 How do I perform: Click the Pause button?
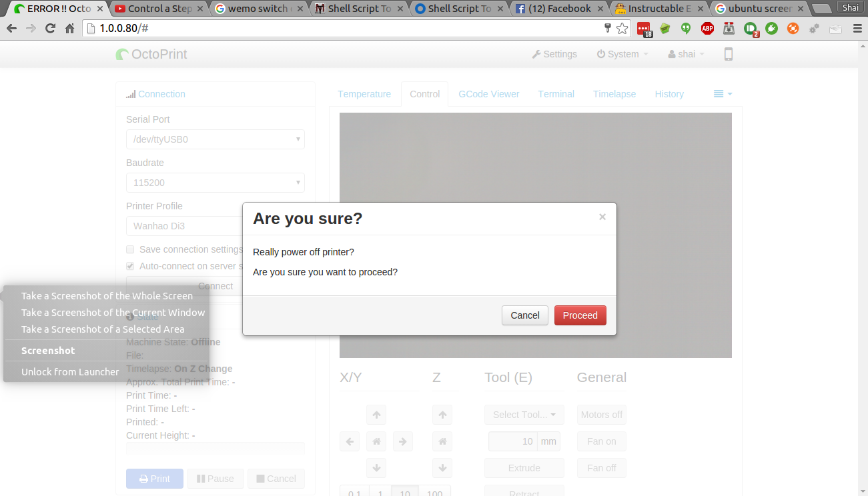pos(215,479)
